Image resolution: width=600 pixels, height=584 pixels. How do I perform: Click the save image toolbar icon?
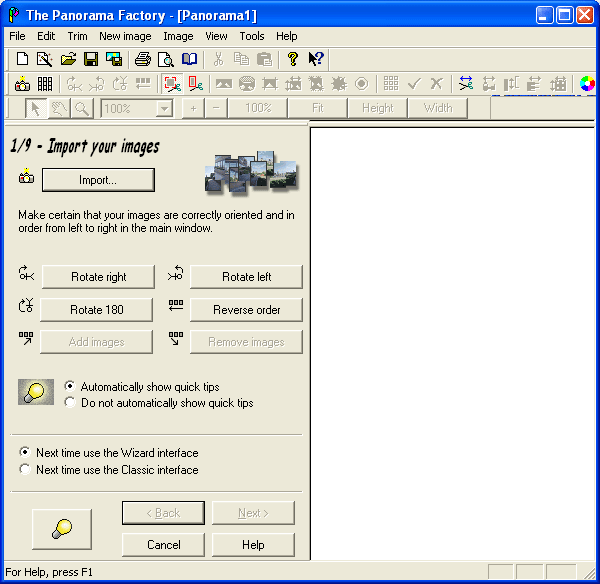click(x=114, y=59)
